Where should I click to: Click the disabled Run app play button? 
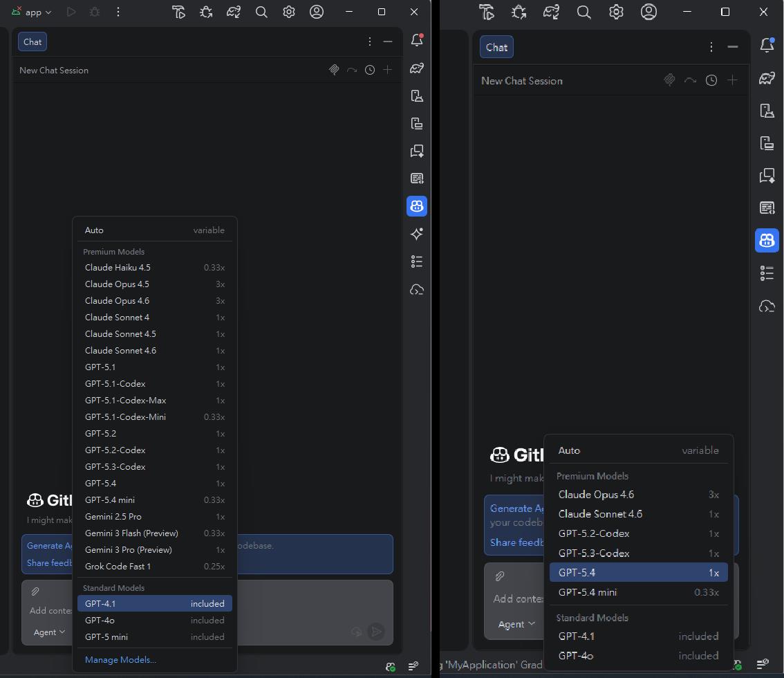tap(71, 12)
